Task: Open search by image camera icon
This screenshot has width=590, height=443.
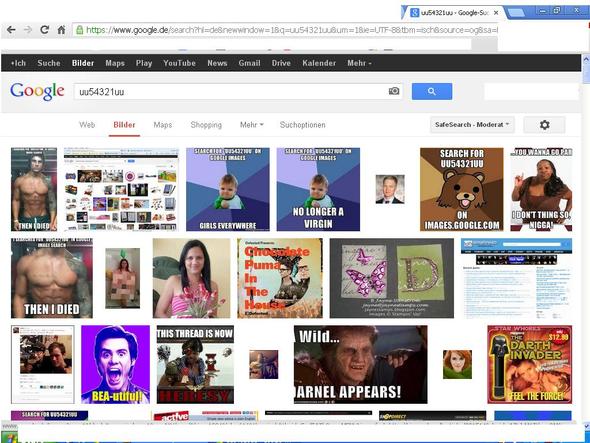Action: coord(394,91)
